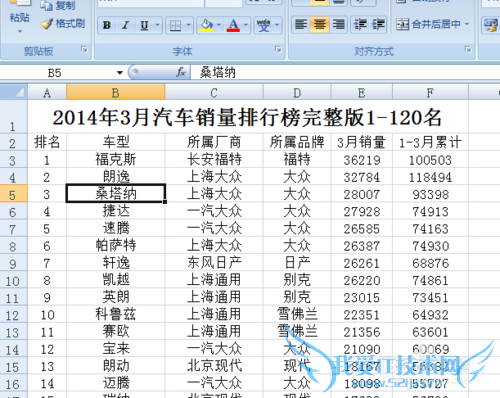Select cell containing 日产 brand
This screenshot has height=398, width=500.
tap(297, 263)
